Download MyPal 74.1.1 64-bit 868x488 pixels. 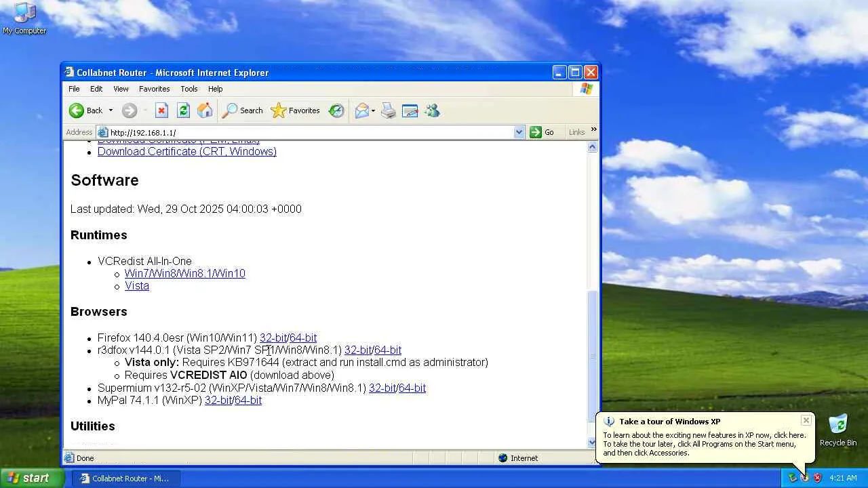click(x=248, y=400)
